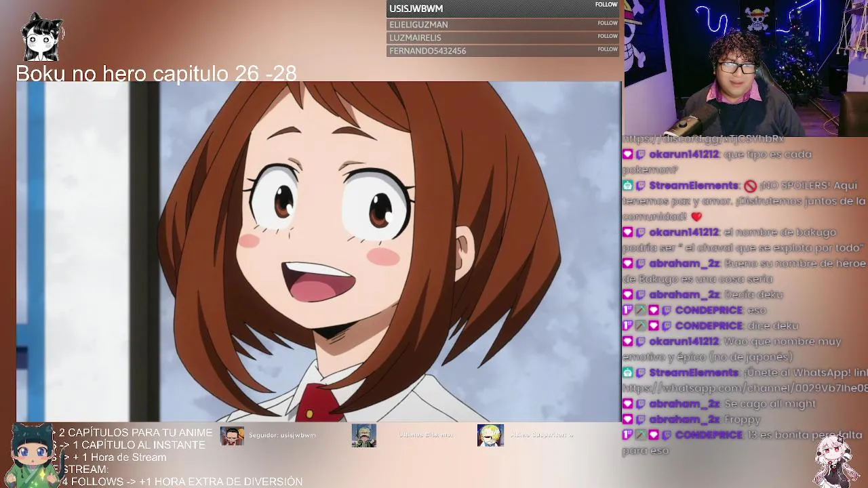The image size is (868, 488).
Task: Click CONDEPRICE's name on the 'dice deku' message
Action: pos(708,326)
